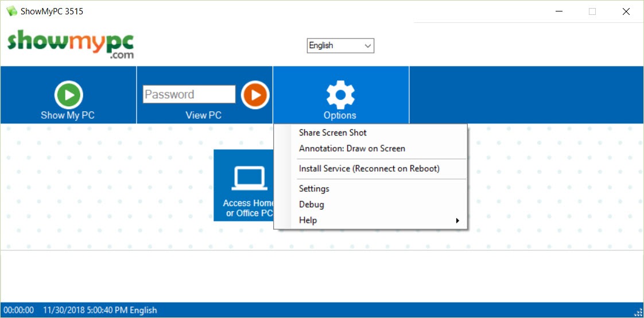Focus the Password input field
644x318 pixels.
pos(189,95)
